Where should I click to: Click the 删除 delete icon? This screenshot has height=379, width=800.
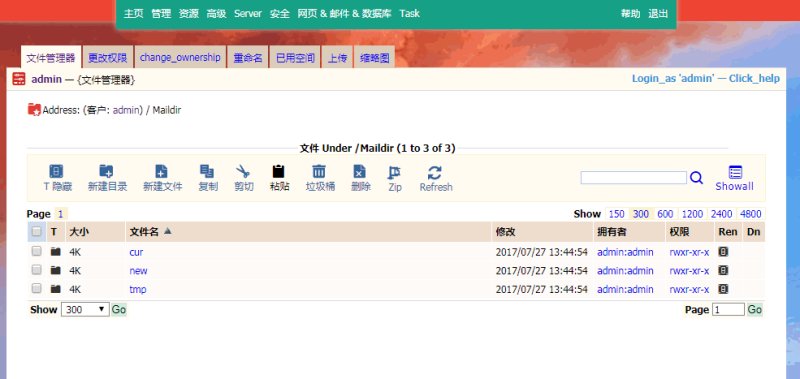pos(360,171)
